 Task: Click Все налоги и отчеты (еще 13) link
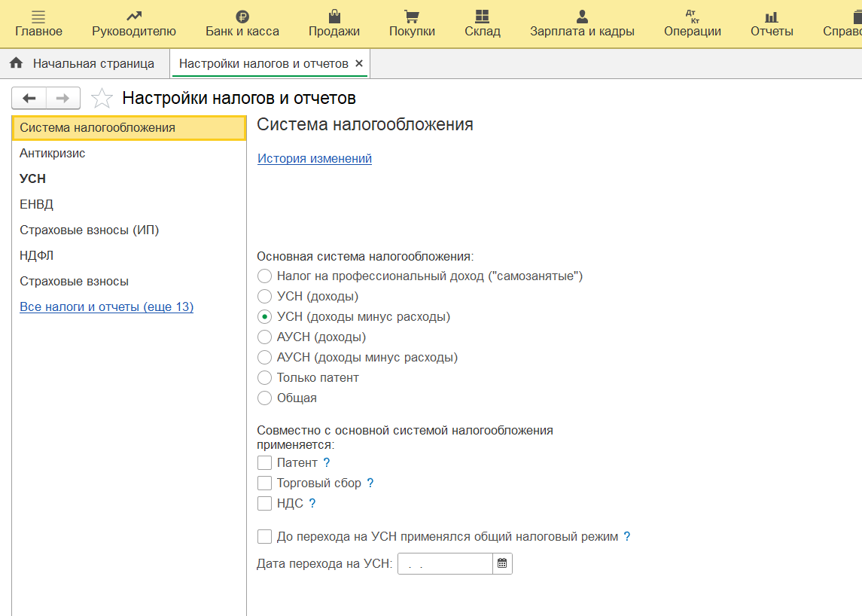point(107,307)
